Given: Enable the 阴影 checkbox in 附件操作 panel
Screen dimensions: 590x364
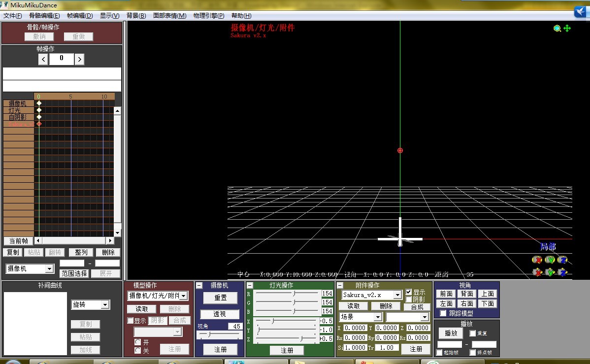Looking at the screenshot, I should pyautogui.click(x=409, y=299).
